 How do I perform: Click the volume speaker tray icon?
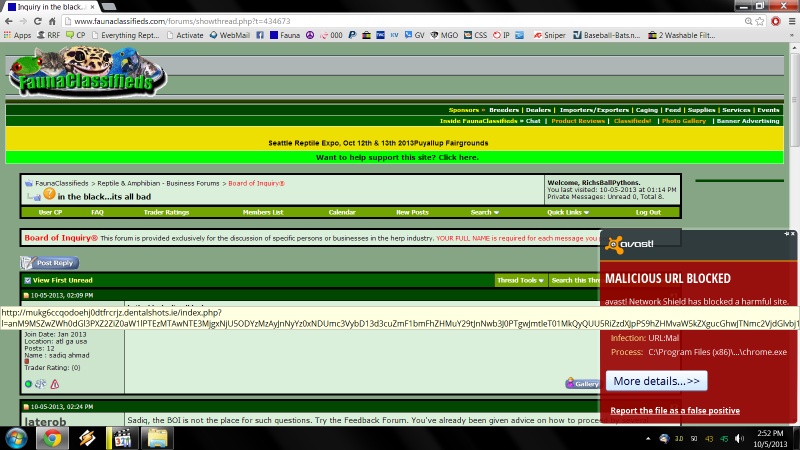tap(739, 438)
